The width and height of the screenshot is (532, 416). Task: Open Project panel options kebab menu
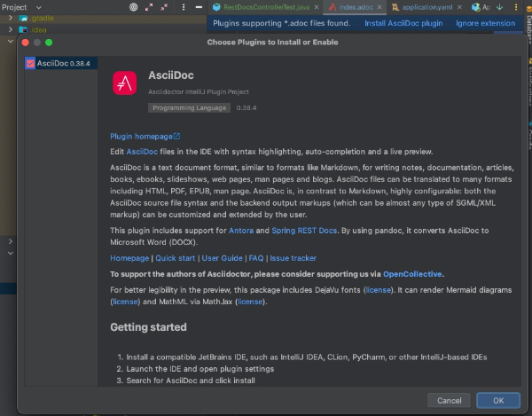click(184, 7)
